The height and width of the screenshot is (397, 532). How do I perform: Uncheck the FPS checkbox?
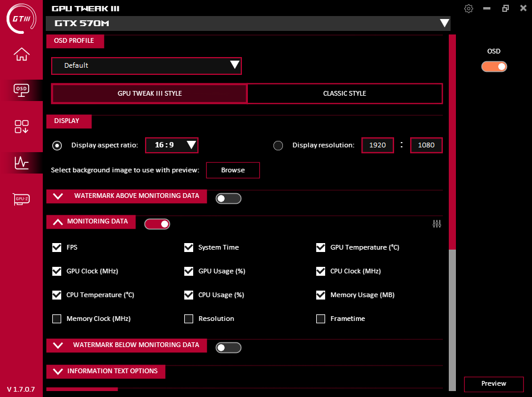(56, 247)
